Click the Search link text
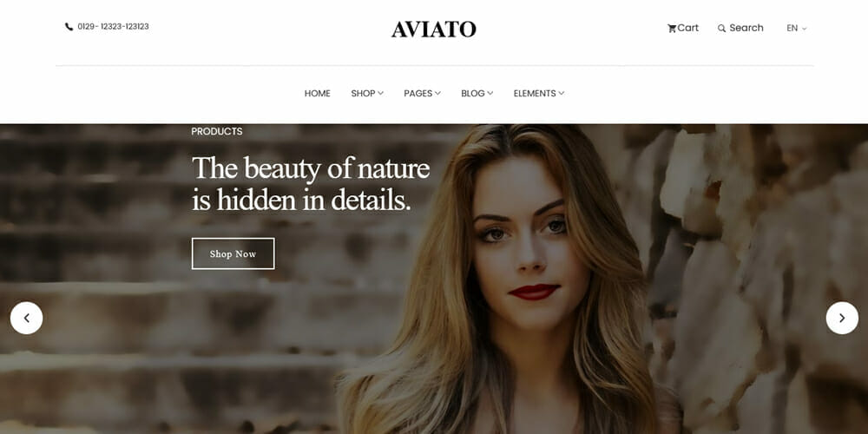Screen dimensions: 868x434 tap(746, 28)
